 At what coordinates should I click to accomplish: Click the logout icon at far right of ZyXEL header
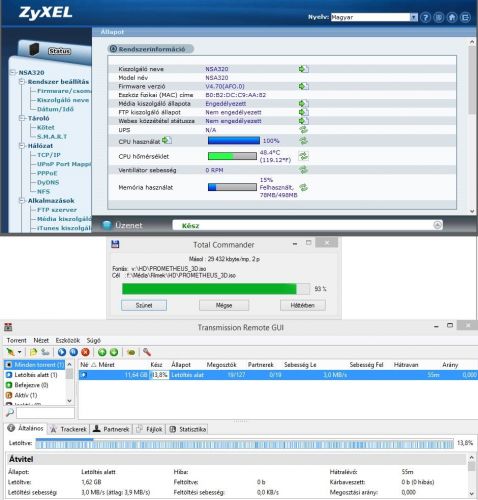click(465, 17)
